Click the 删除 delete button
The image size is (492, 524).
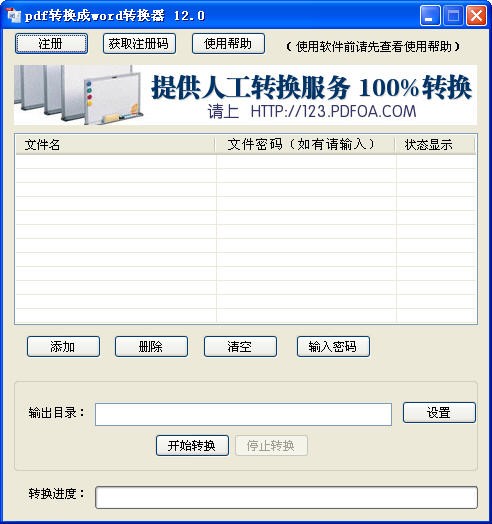click(151, 347)
